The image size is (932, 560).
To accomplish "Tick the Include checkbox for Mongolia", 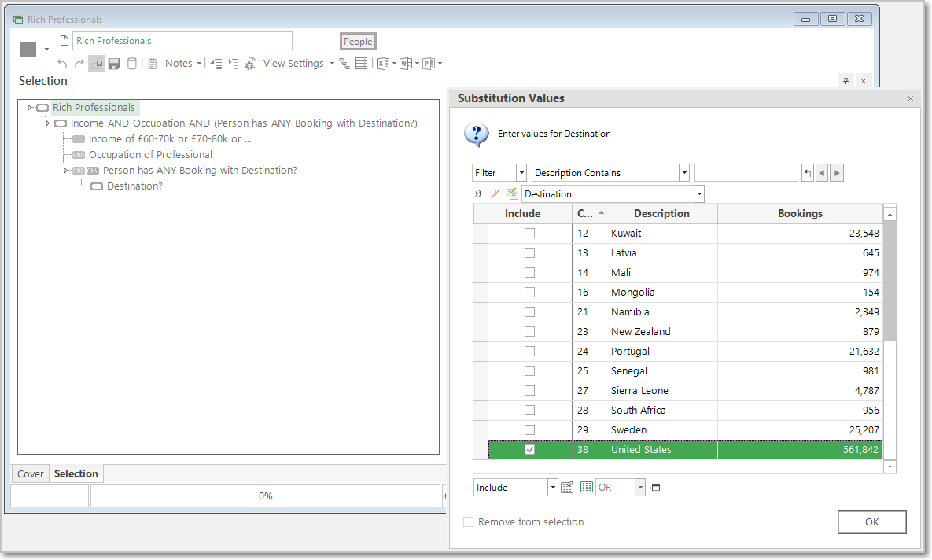I will [529, 293].
